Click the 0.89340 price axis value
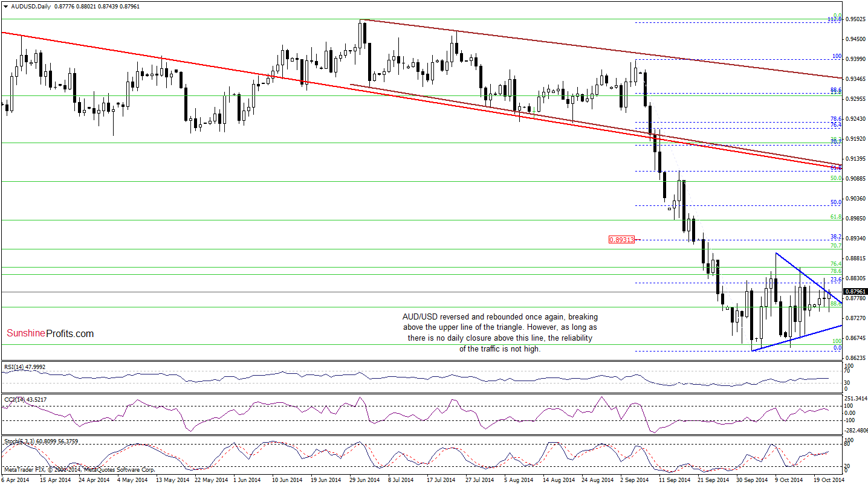 [x=855, y=239]
